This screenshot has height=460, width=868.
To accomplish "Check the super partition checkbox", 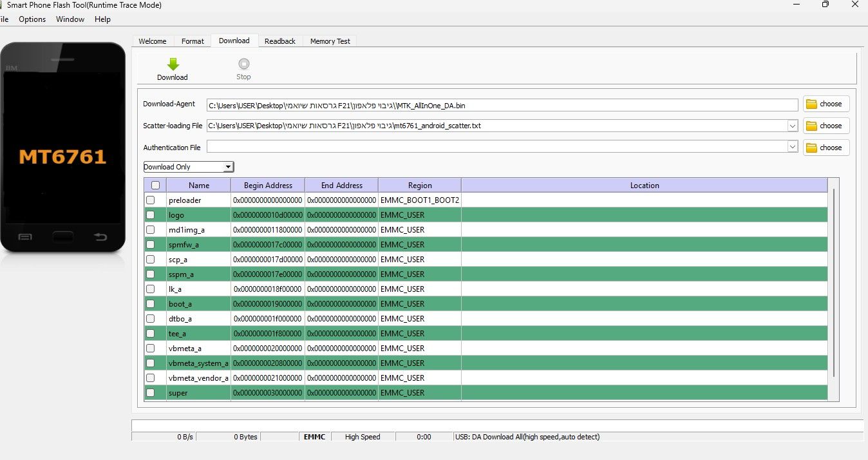I will point(151,393).
